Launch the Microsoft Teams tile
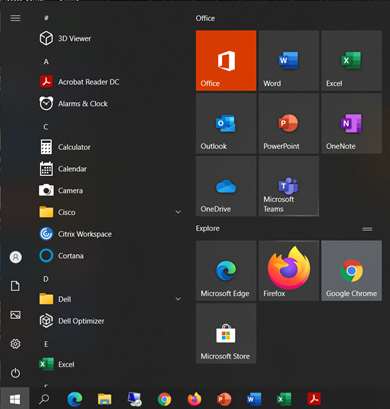The width and height of the screenshot is (390, 409). click(x=289, y=186)
